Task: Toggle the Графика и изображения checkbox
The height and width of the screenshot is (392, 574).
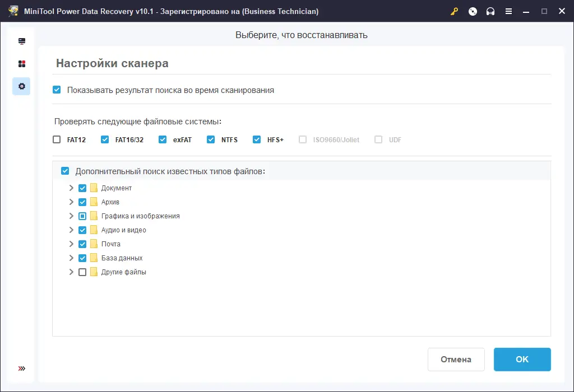Action: [x=82, y=216]
